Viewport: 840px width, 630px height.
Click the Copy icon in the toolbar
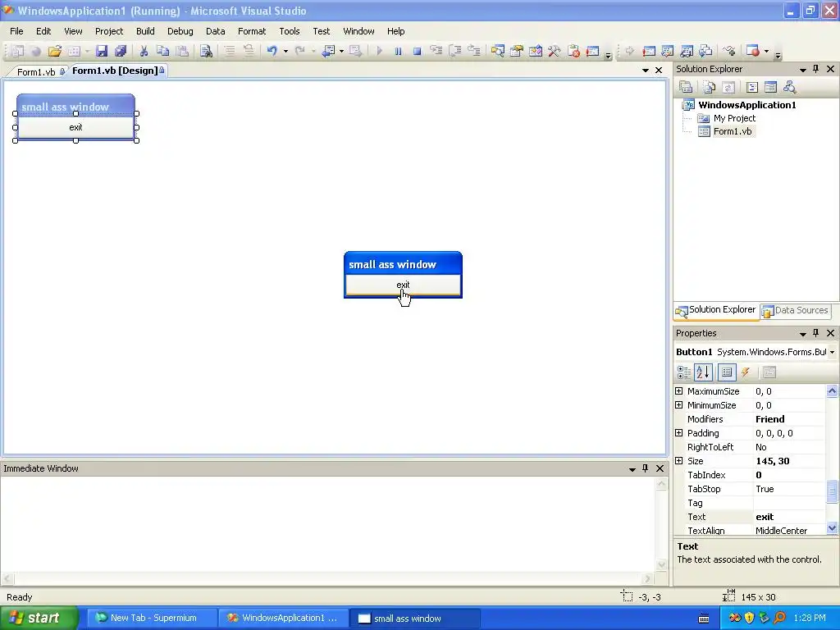click(x=163, y=52)
